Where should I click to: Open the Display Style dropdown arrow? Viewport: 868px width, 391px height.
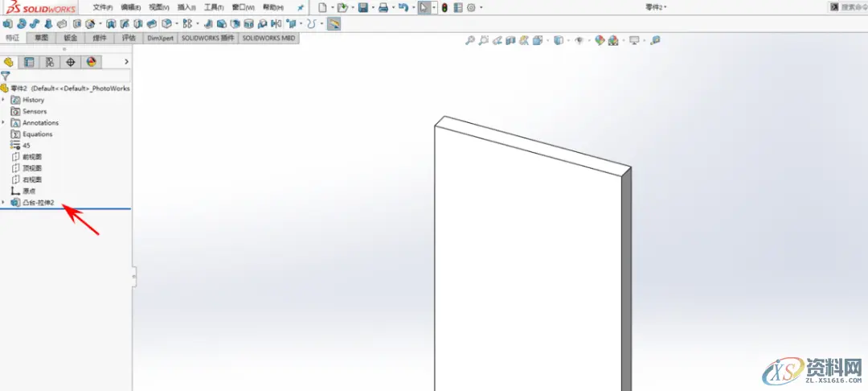pyautogui.click(x=568, y=40)
